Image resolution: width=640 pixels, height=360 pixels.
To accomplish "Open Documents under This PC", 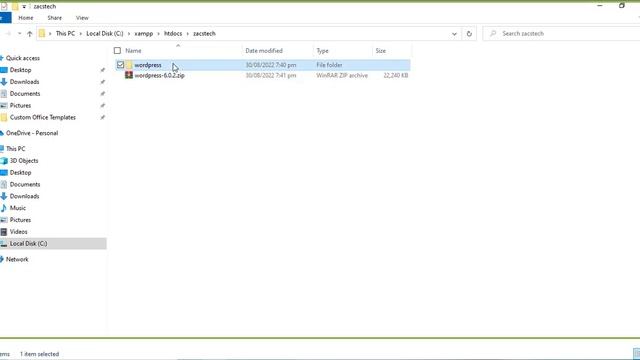I will pyautogui.click(x=25, y=184).
